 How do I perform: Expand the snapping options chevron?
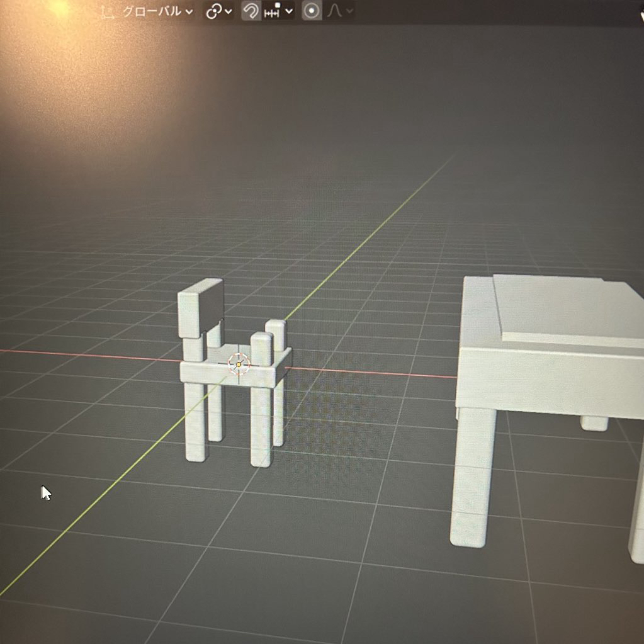pos(289,11)
